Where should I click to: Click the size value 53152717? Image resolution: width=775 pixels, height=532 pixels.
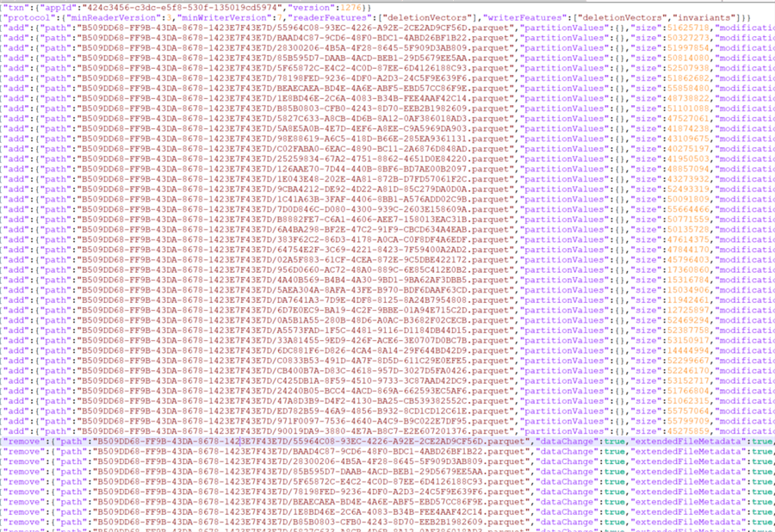[x=689, y=380]
